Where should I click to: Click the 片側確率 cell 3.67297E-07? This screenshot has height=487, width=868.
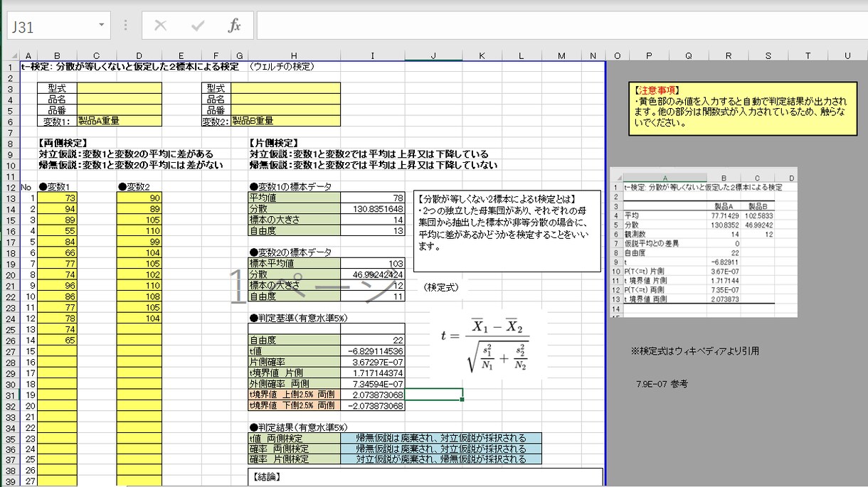(x=373, y=362)
